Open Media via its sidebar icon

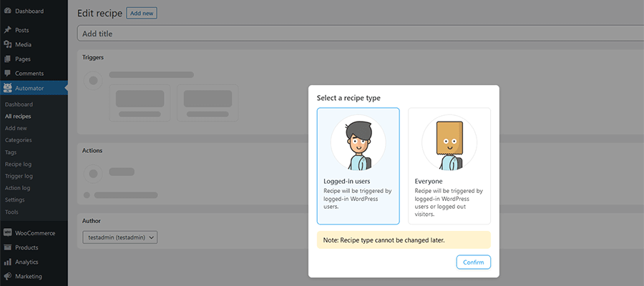pyautogui.click(x=7, y=44)
